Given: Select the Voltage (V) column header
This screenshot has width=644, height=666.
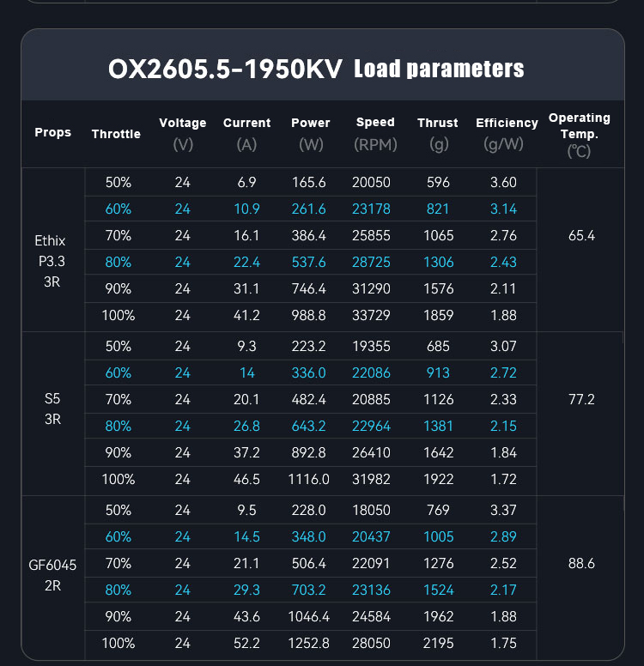Looking at the screenshot, I should pyautogui.click(x=183, y=134).
